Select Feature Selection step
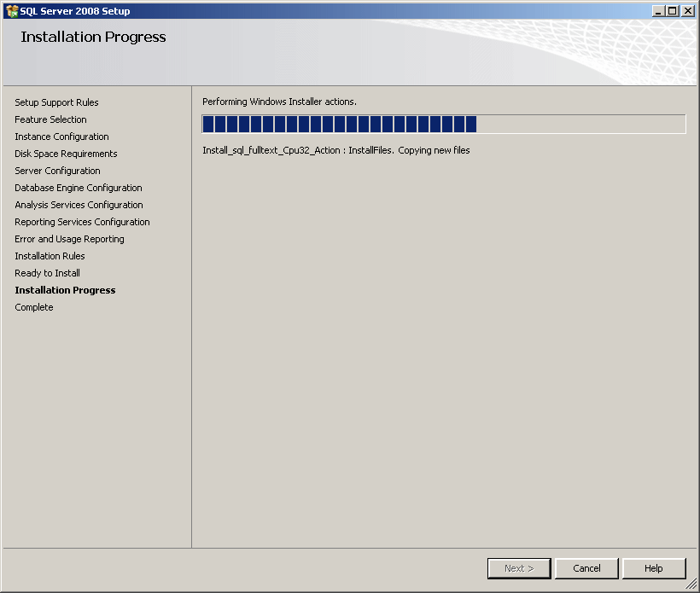700x593 pixels. 50,119
